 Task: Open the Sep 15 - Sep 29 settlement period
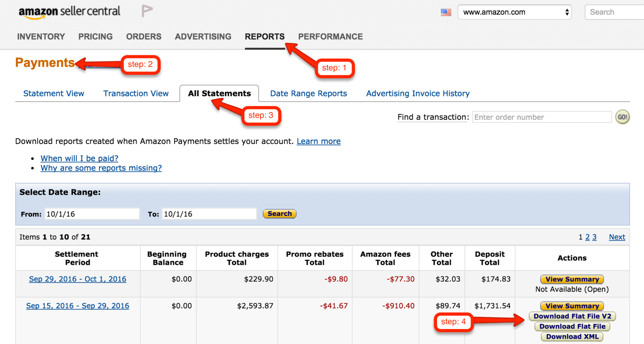[x=77, y=305]
